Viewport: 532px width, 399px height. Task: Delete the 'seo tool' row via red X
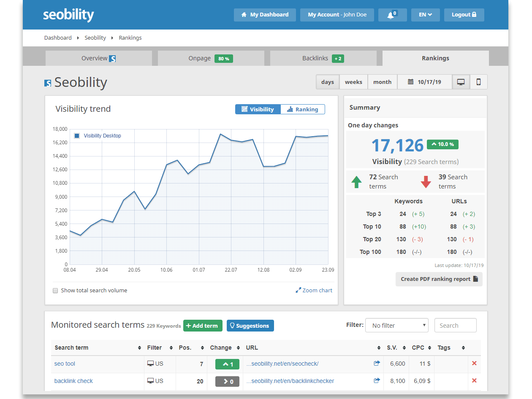pos(474,363)
